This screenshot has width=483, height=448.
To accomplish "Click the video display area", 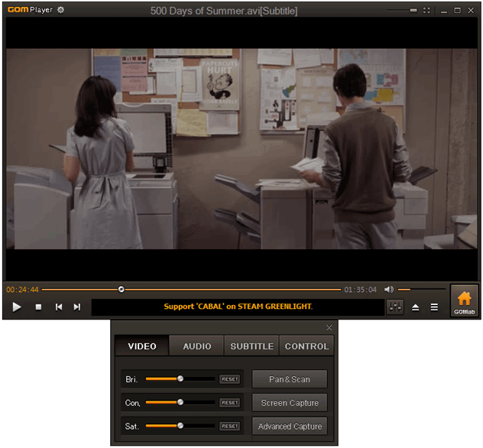I will 241,149.
